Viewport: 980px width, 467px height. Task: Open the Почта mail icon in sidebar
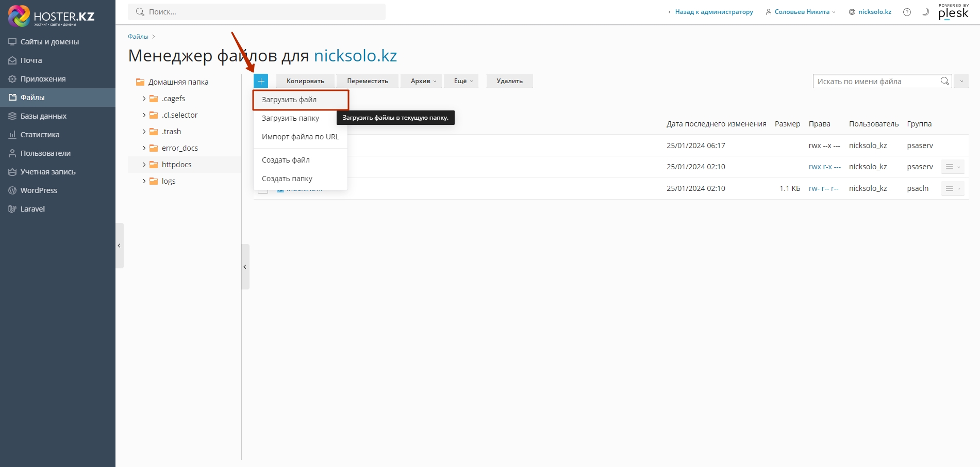[12, 60]
